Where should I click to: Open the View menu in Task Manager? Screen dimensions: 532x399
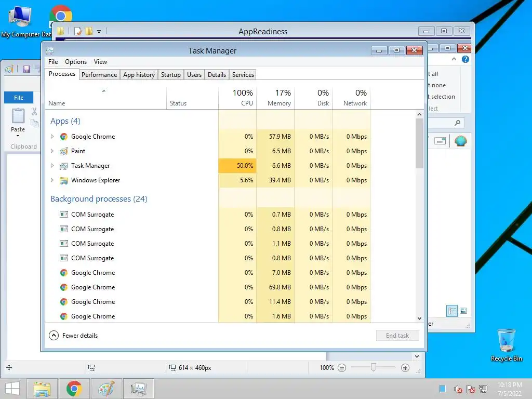(x=100, y=62)
